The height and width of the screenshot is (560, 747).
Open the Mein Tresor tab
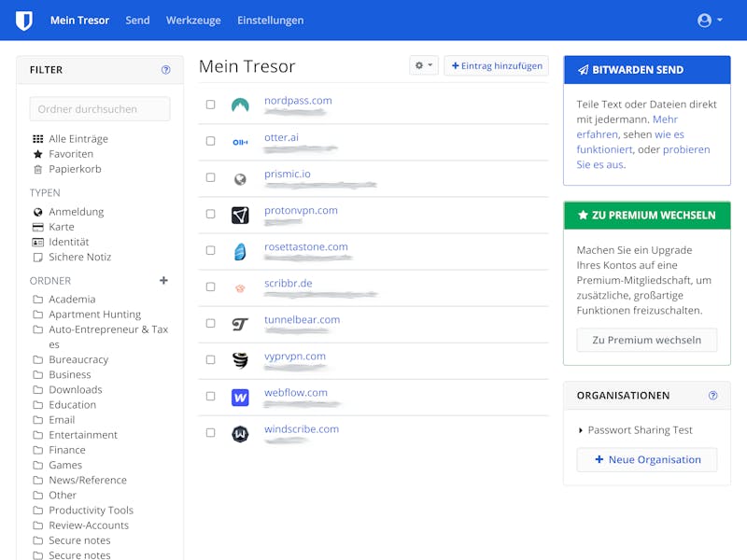[x=79, y=21]
